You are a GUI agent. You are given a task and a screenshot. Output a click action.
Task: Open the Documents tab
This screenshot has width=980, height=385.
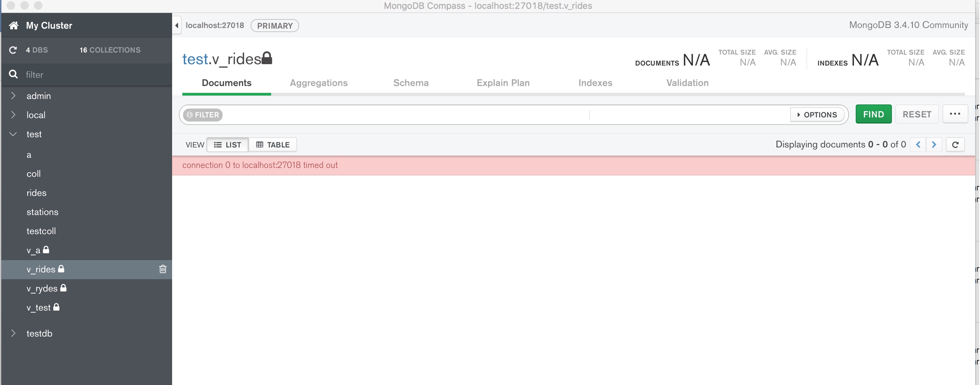point(227,83)
